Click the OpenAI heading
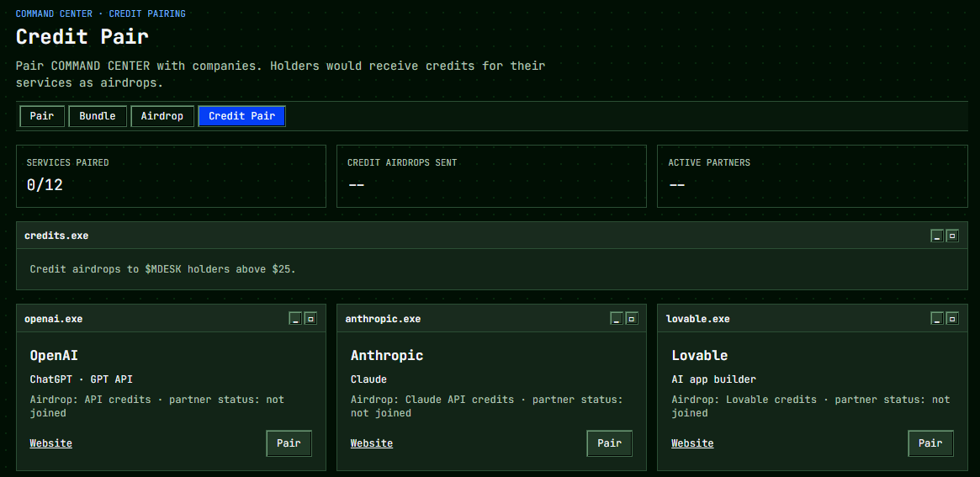Screen dimensions: 980x477 click(54, 355)
